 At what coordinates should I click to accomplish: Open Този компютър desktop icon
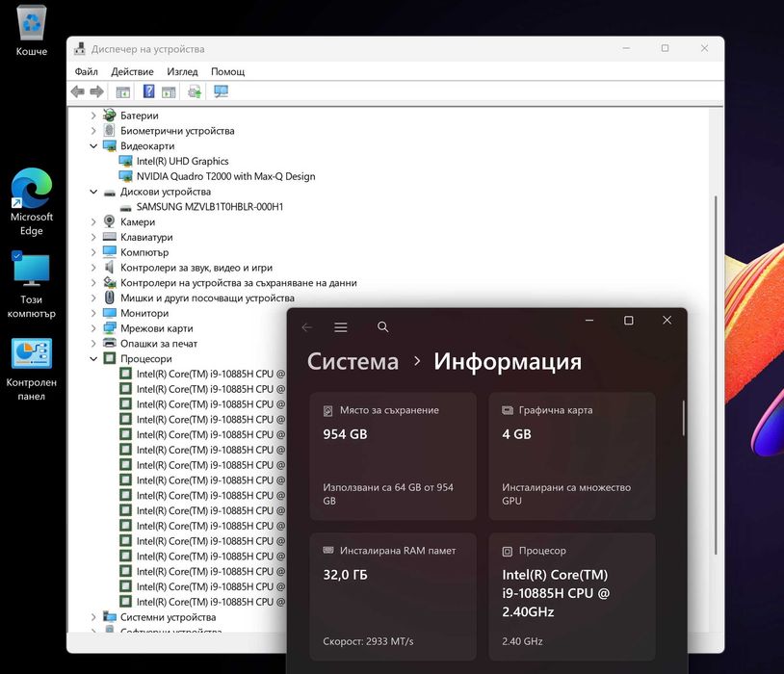pos(32,285)
